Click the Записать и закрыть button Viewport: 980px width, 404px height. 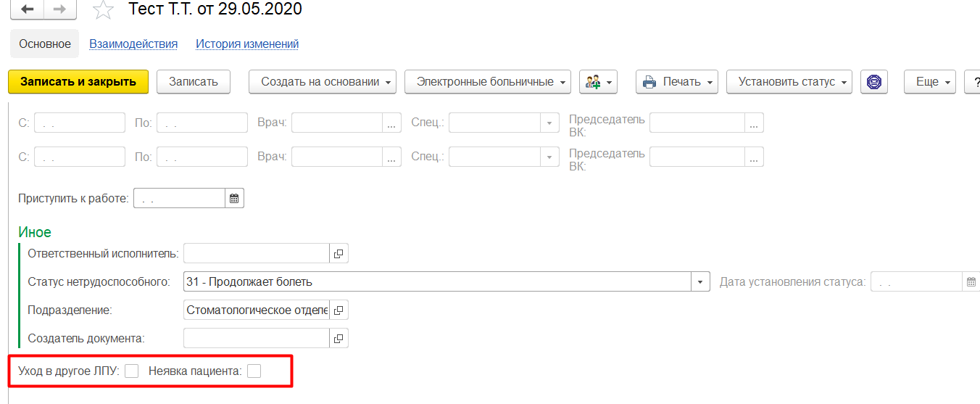click(78, 82)
